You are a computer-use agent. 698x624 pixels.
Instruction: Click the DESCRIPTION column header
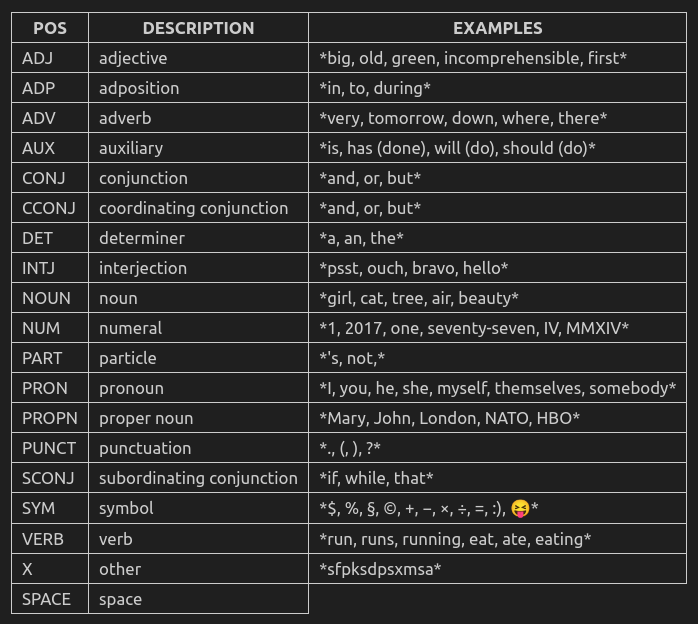tap(198, 28)
